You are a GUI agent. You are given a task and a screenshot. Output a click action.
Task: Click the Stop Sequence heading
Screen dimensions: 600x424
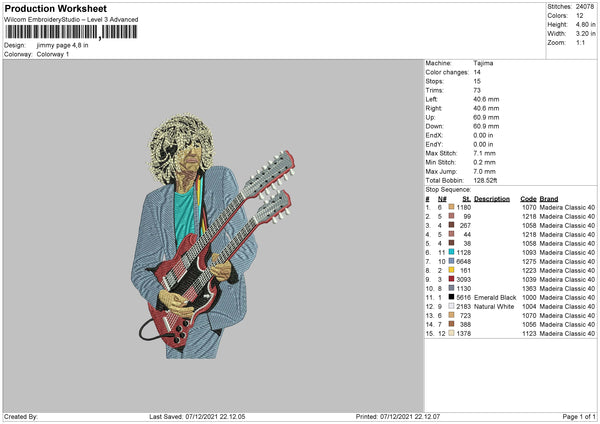[448, 190]
